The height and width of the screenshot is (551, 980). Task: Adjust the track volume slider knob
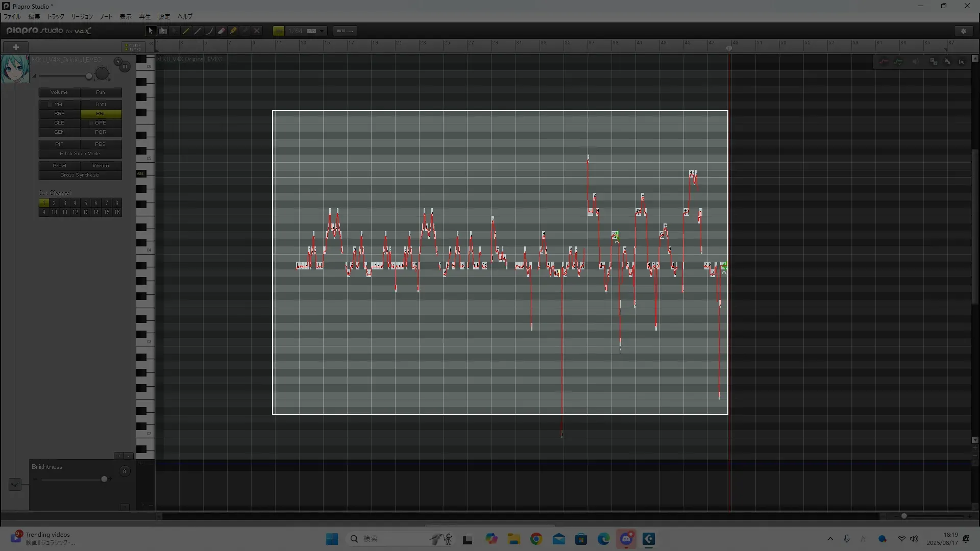89,76
